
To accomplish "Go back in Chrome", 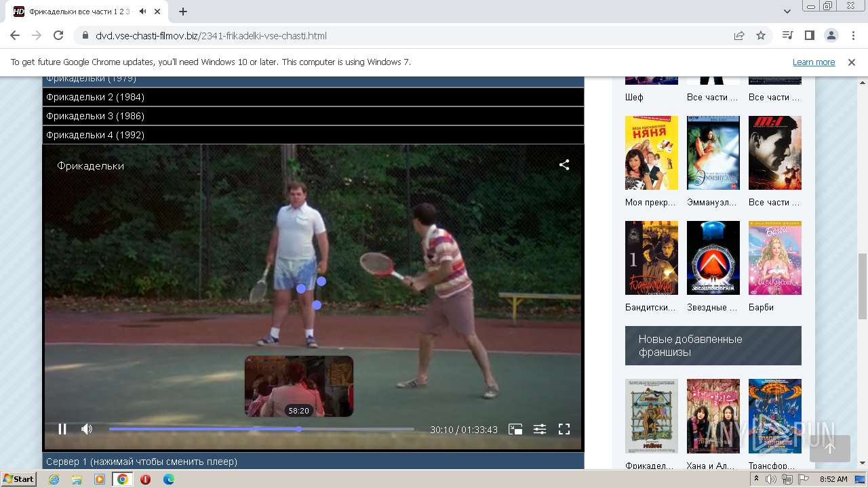I will pyautogui.click(x=15, y=35).
